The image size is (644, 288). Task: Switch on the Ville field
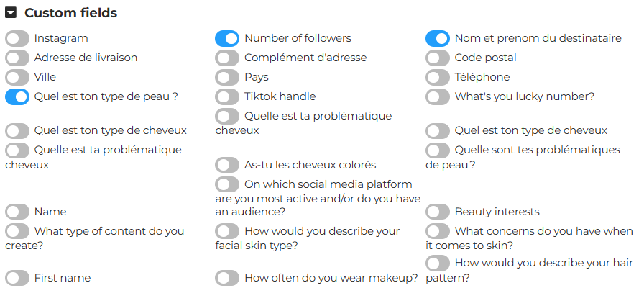[17, 77]
